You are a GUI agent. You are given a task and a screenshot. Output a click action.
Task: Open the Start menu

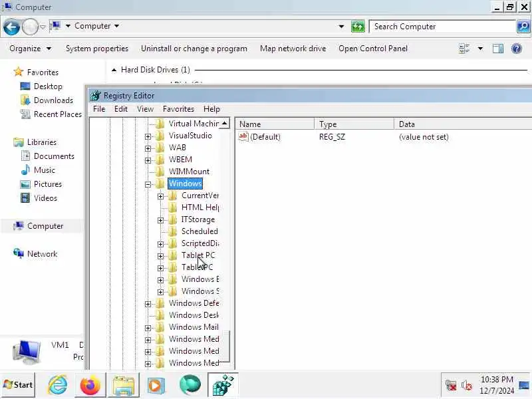click(18, 385)
